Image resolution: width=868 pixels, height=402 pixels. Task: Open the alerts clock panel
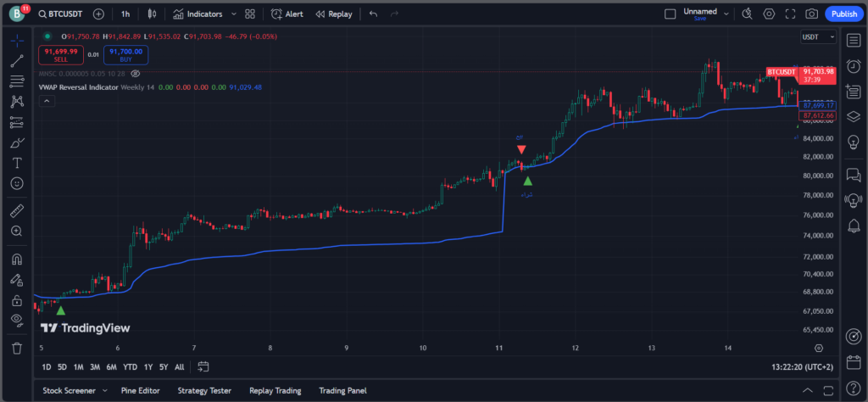tap(854, 65)
